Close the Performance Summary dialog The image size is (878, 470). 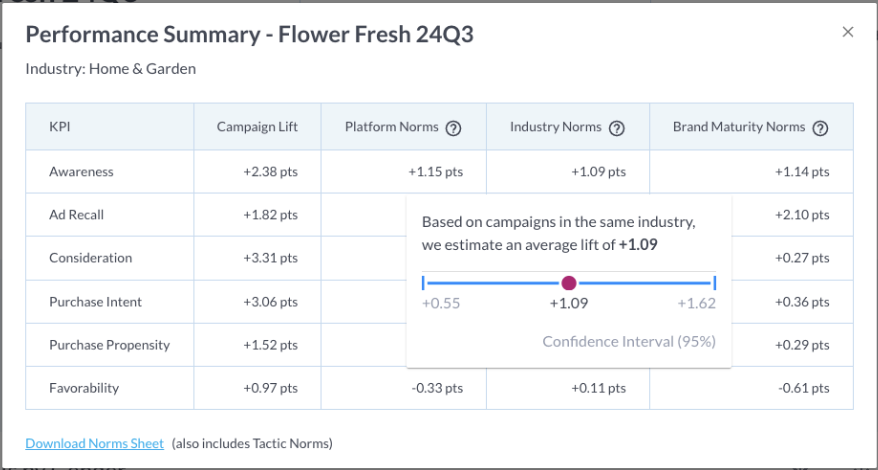(848, 32)
